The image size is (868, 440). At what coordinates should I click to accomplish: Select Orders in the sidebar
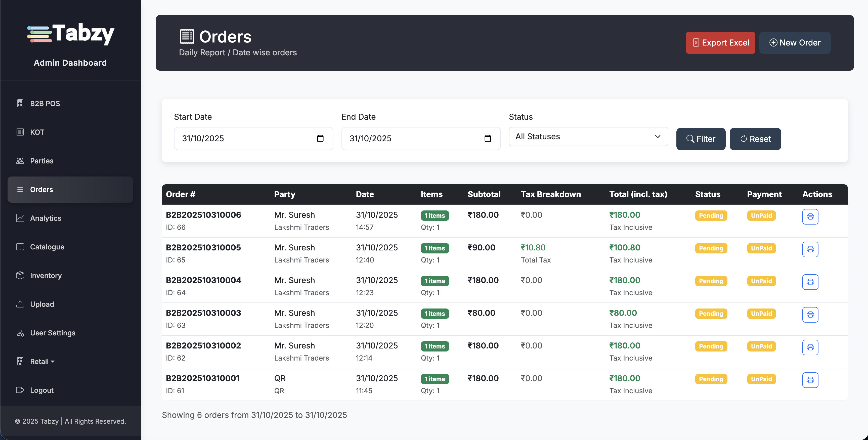[x=41, y=189]
